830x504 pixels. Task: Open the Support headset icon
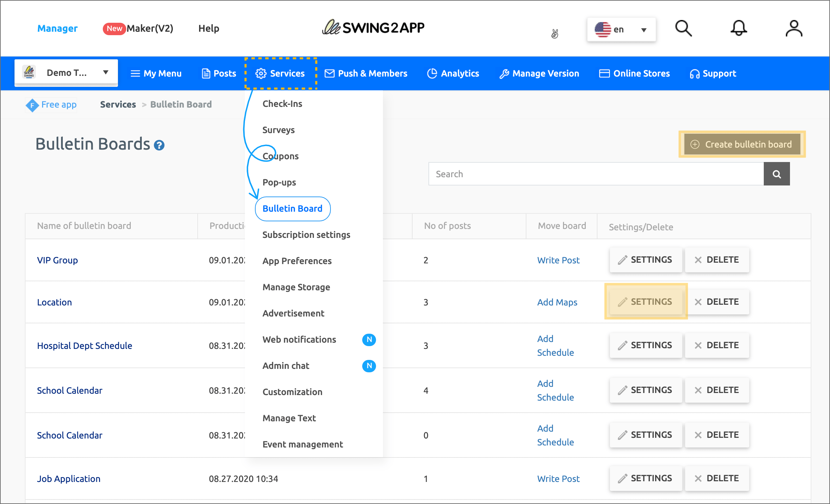(x=694, y=73)
